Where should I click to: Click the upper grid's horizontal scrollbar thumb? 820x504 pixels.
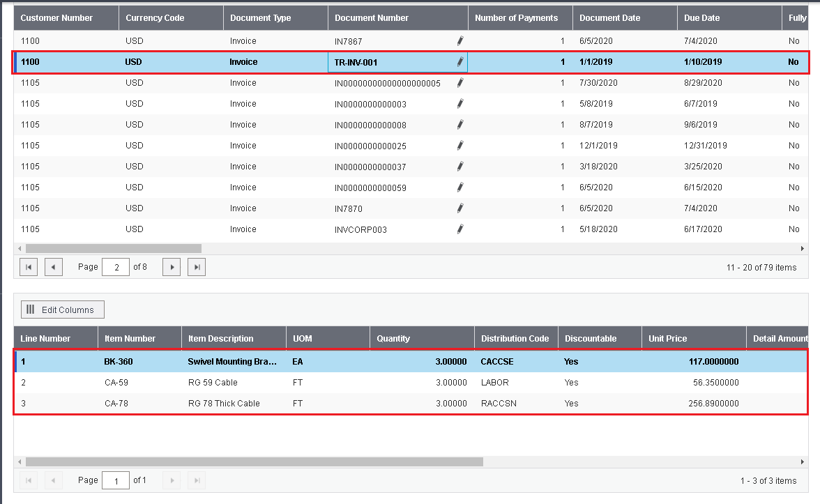[114, 248]
